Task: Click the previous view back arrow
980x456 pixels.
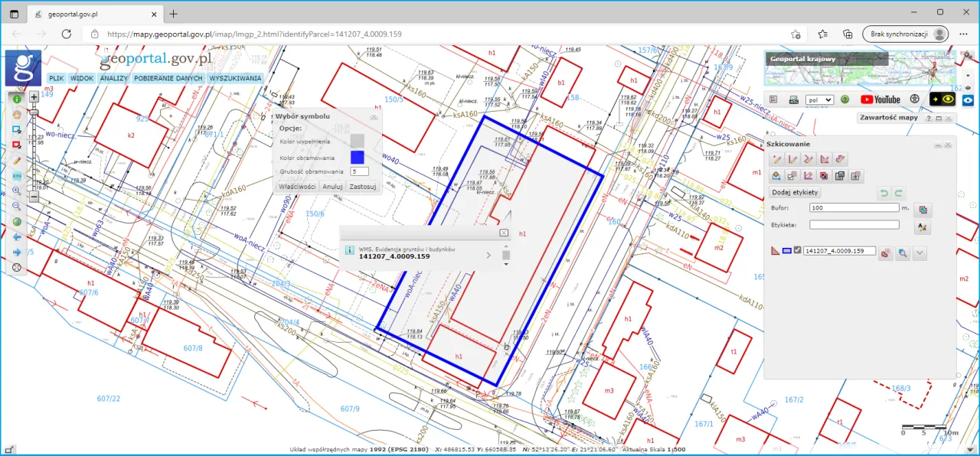Action: (17, 236)
